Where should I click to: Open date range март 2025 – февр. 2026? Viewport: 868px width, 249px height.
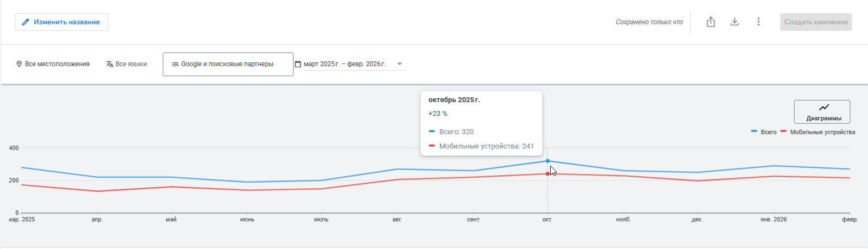344,64
